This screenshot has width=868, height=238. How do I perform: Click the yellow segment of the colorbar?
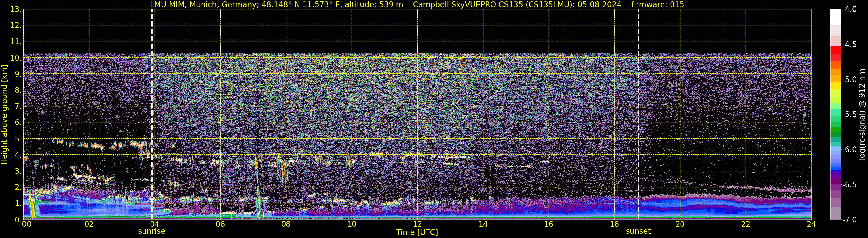click(x=835, y=86)
